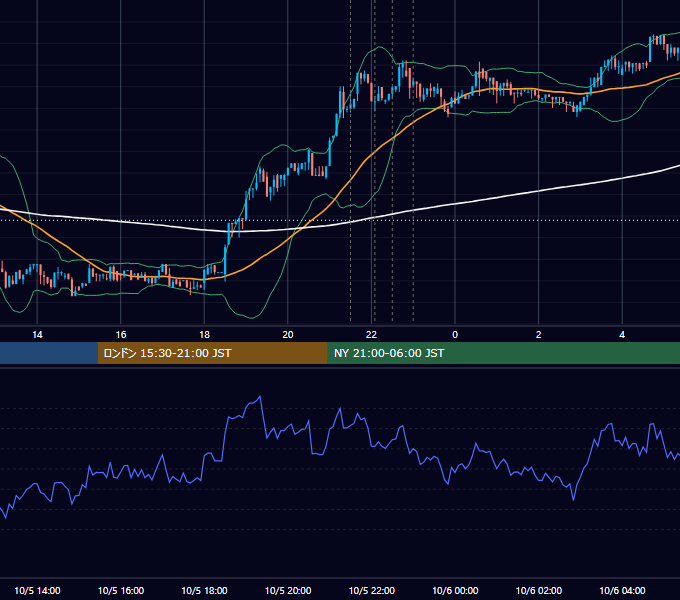Click the NY 21:00-06:00 JST session band

(503, 353)
